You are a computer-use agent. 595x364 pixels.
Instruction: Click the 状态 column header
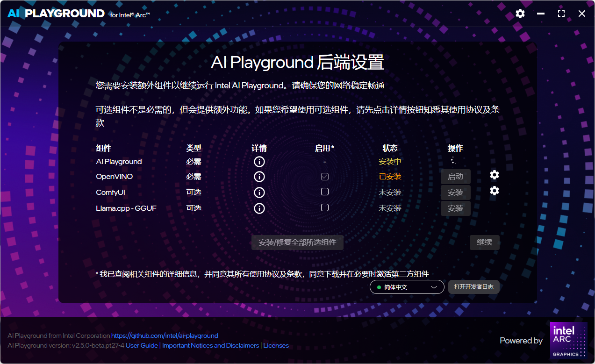(390, 148)
